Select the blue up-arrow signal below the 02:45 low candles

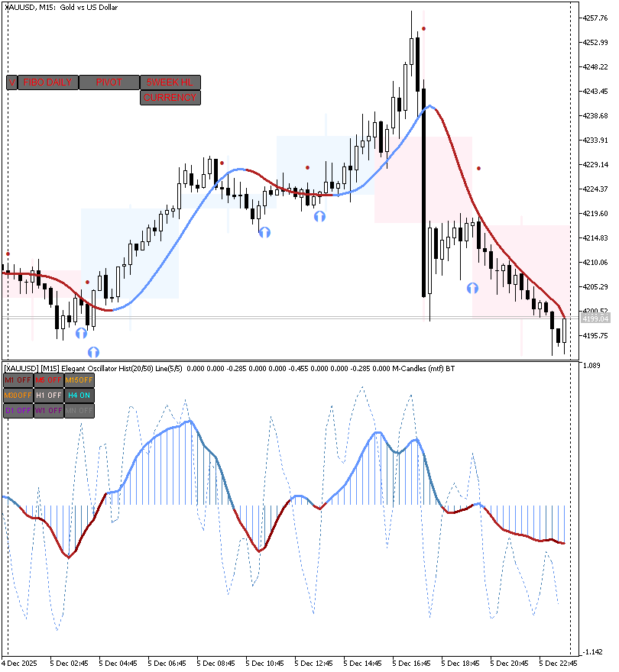coord(82,333)
